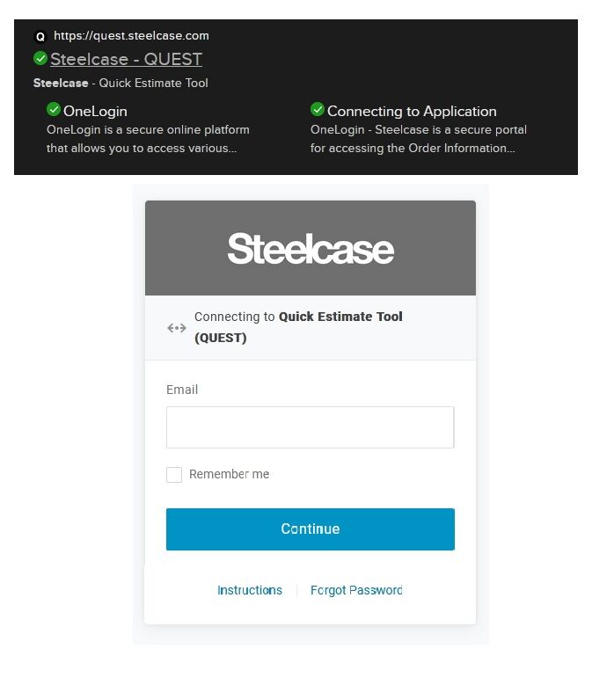Image resolution: width=592 pixels, height=700 pixels.
Task: Open the Connecting to Application sitelink
Action: (412, 111)
